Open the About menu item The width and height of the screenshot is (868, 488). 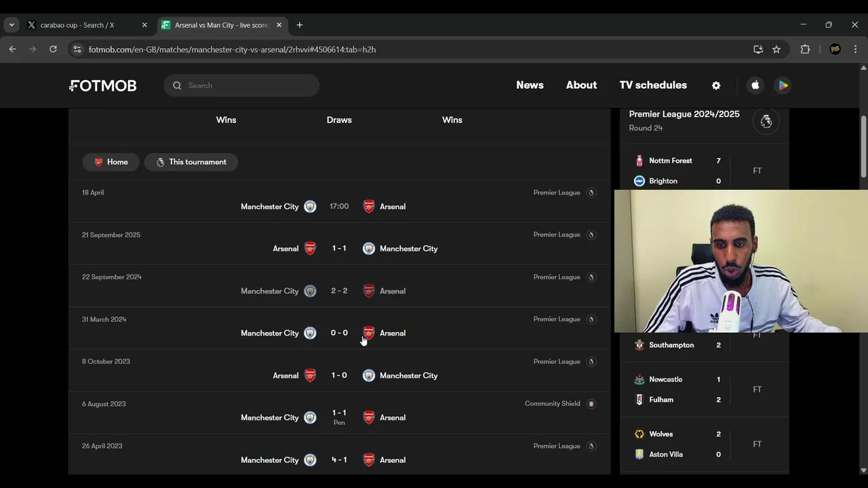[581, 85]
